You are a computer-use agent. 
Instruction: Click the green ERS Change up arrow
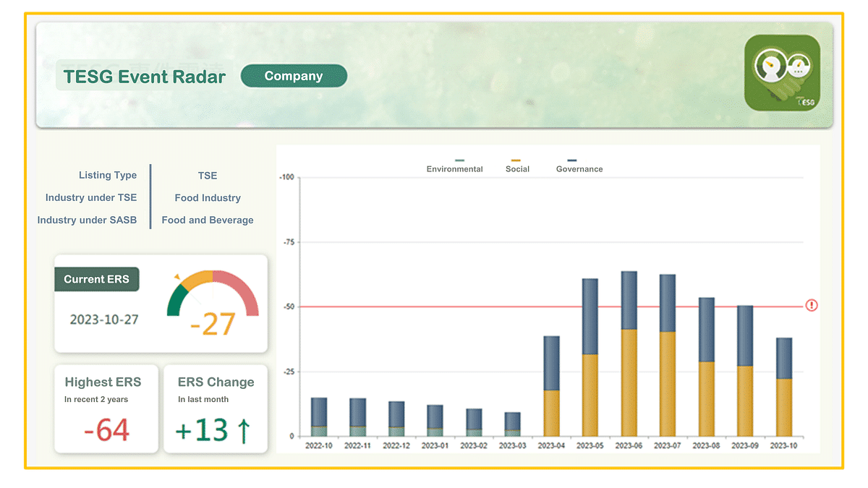point(244,430)
